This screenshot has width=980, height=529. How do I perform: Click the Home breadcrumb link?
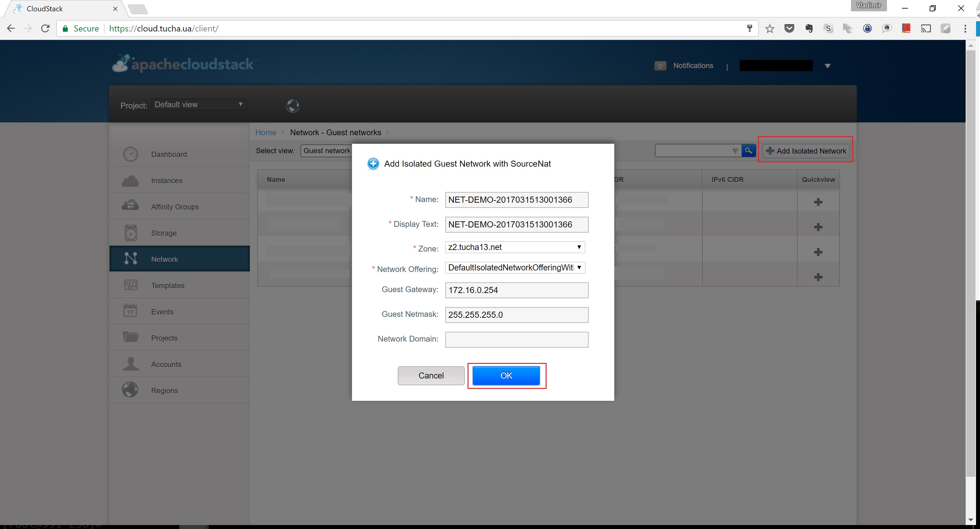pyautogui.click(x=266, y=132)
